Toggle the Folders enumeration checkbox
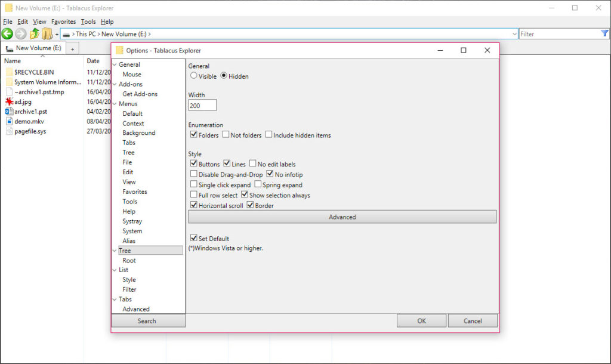611x364 pixels. pos(194,134)
